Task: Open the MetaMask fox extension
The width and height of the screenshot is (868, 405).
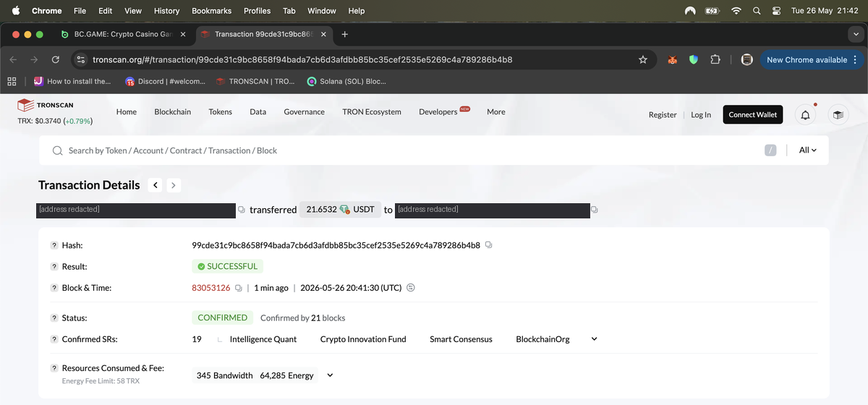Action: coord(673,59)
